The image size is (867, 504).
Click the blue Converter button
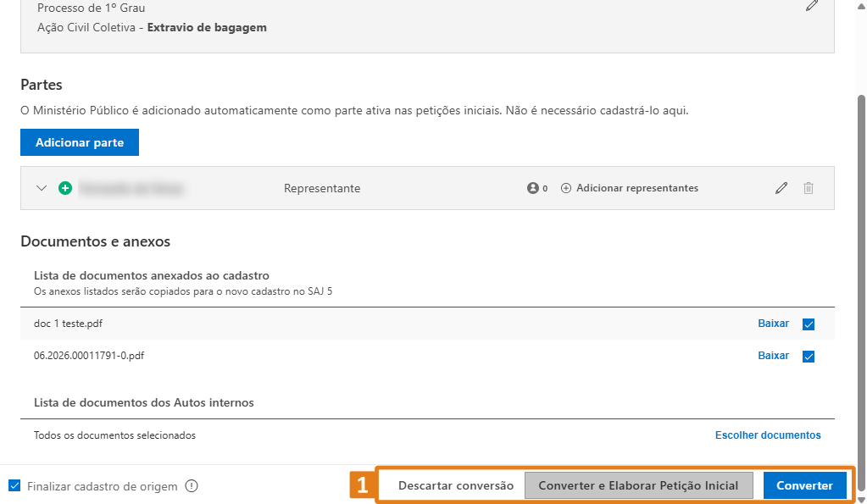[x=804, y=485]
